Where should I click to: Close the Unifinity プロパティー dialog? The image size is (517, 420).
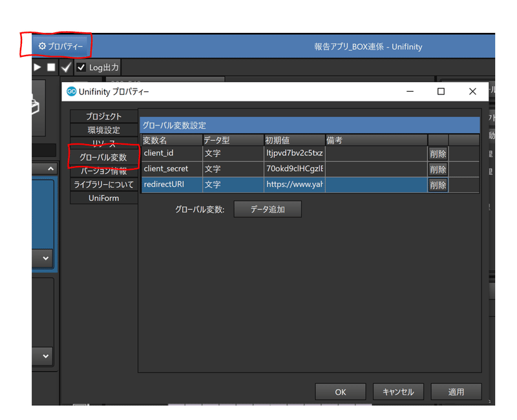tap(472, 91)
